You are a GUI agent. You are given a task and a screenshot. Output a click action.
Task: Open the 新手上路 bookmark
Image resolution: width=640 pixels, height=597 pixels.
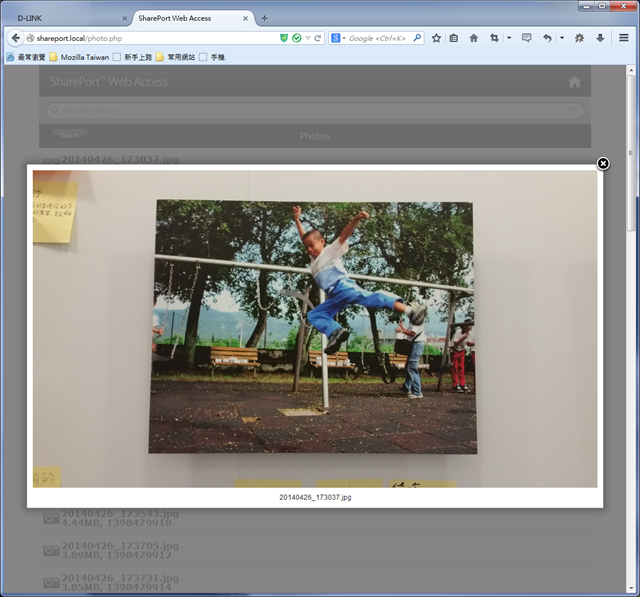tap(132, 57)
